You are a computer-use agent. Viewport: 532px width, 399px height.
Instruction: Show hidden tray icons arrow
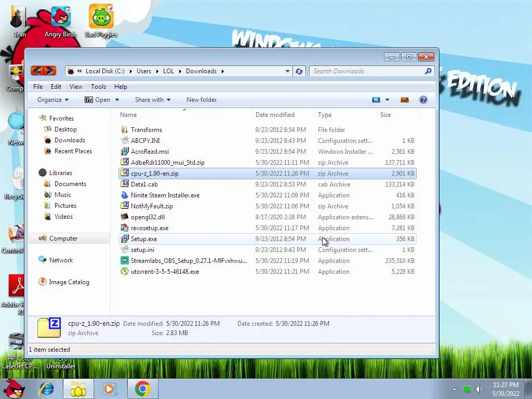[x=454, y=389]
